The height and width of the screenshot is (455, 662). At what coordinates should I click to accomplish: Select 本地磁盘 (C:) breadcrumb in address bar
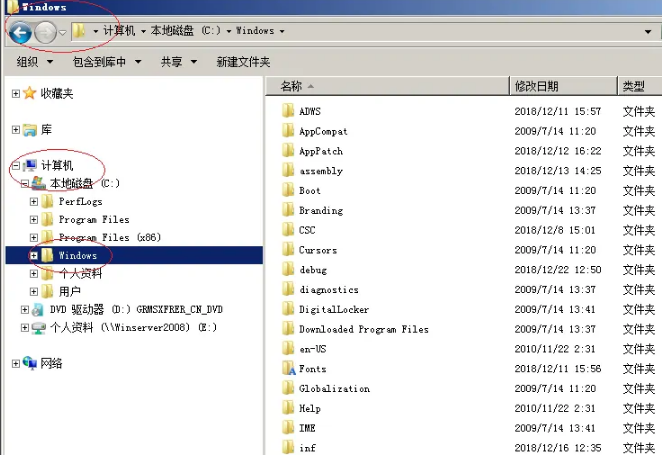click(186, 31)
